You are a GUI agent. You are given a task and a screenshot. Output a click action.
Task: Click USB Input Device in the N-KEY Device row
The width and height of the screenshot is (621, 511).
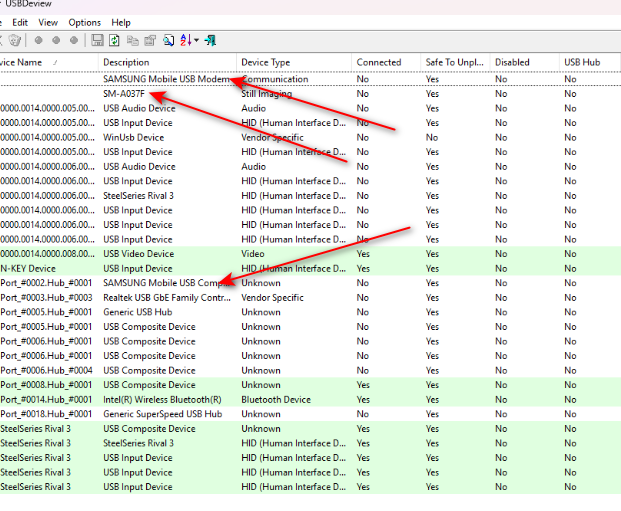tap(138, 269)
